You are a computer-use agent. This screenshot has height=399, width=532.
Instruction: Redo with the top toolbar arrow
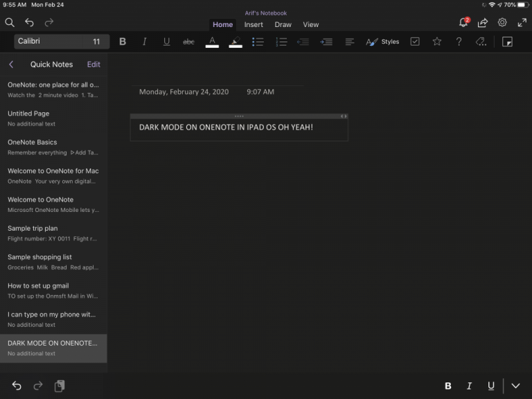coord(49,22)
